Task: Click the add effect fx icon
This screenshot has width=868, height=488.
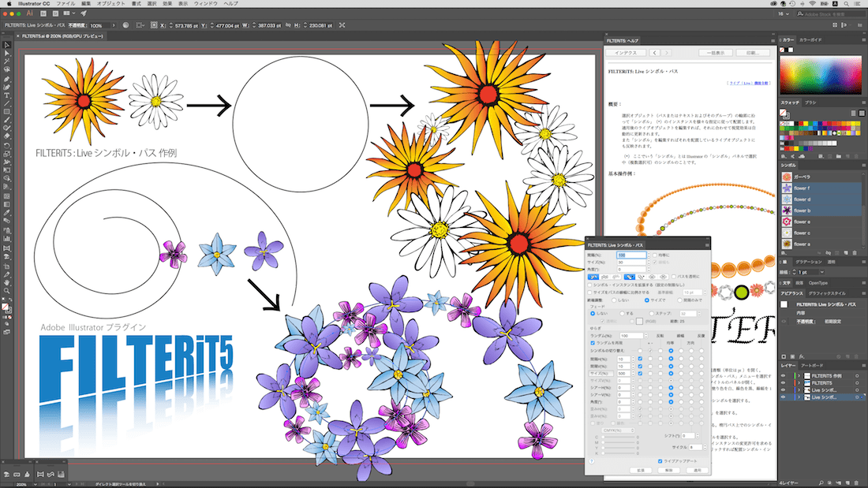Action: [802, 356]
